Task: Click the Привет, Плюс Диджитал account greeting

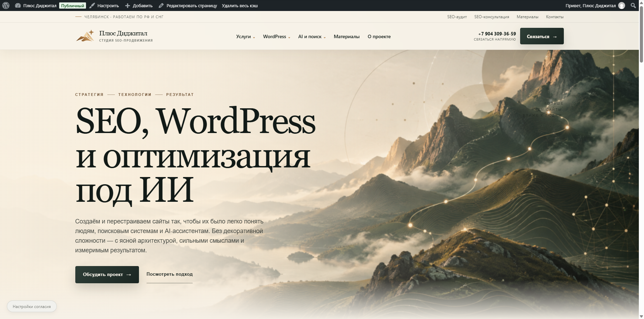Action: coord(591,5)
